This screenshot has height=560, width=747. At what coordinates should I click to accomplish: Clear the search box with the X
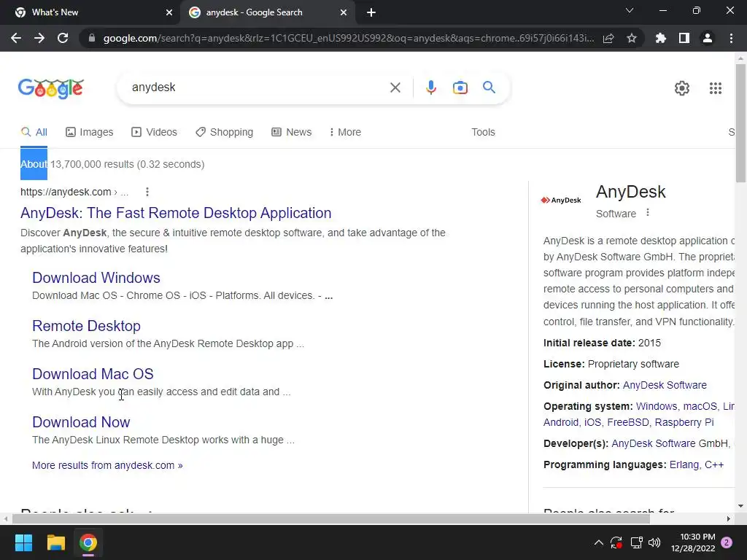coord(395,87)
